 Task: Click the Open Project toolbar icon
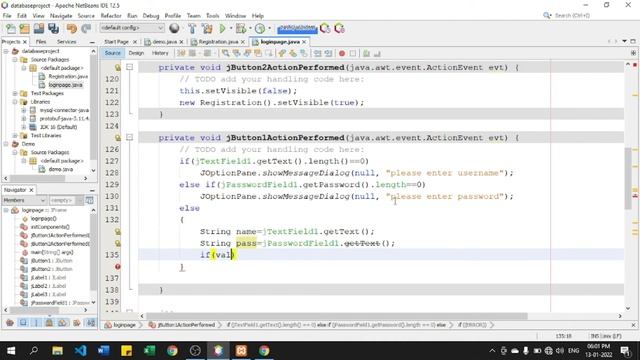pyautogui.click(x=39, y=28)
